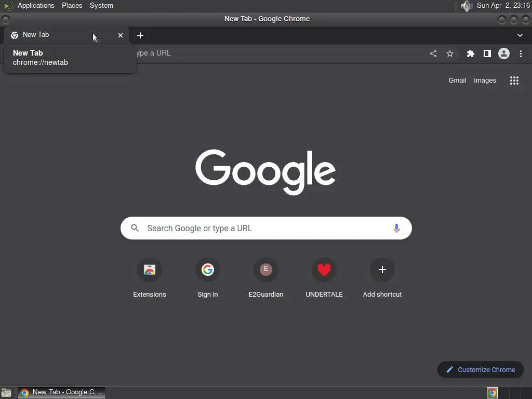Viewport: 532px width, 399px height.
Task: Open the Applications menu
Action: click(x=36, y=5)
